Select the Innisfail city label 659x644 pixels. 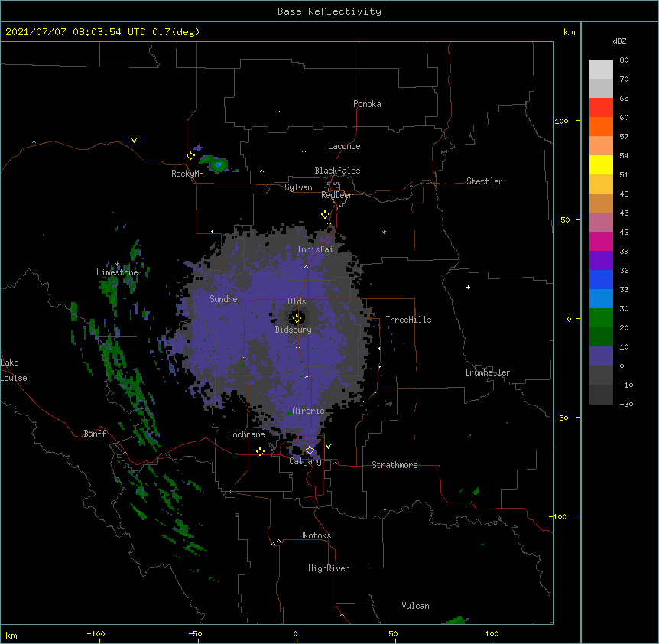click(318, 249)
